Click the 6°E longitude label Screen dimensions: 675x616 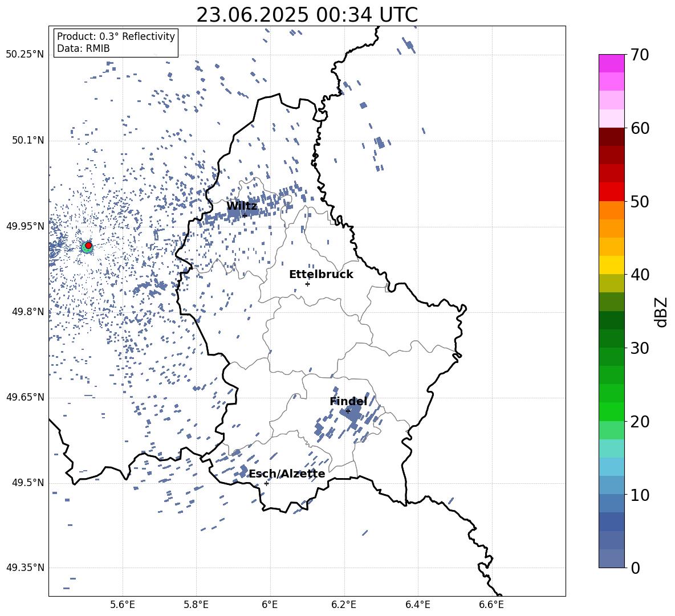(270, 605)
